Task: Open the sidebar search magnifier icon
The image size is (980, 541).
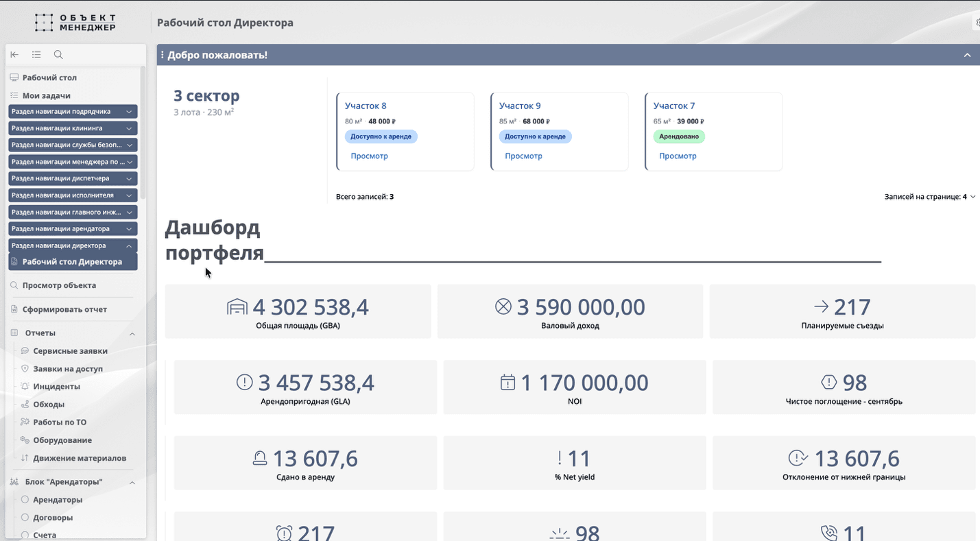Action: pos(58,55)
